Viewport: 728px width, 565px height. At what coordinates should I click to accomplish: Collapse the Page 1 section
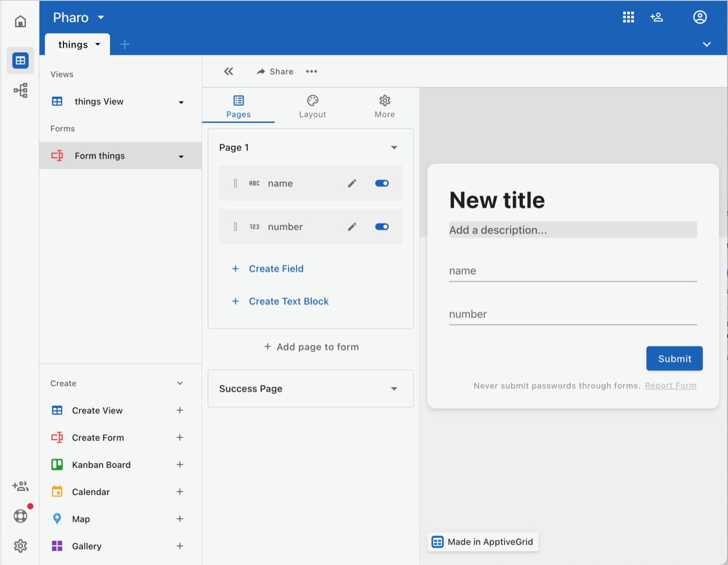point(394,148)
